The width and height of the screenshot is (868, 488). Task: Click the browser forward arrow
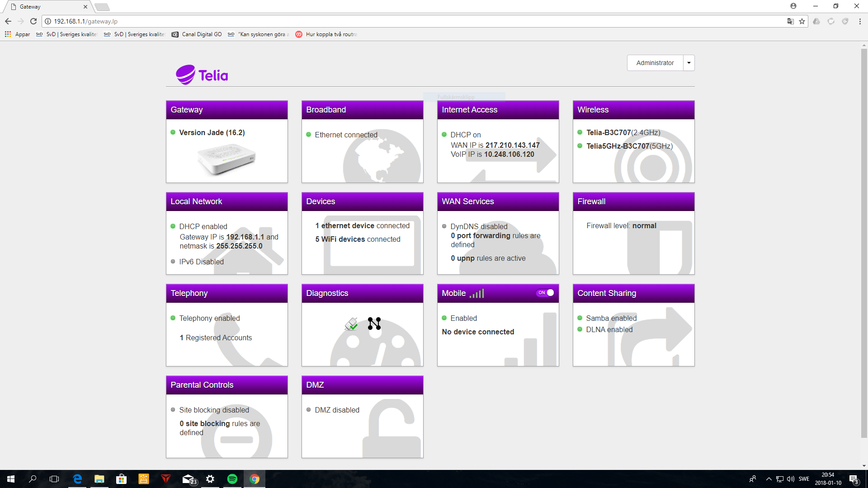(21, 21)
